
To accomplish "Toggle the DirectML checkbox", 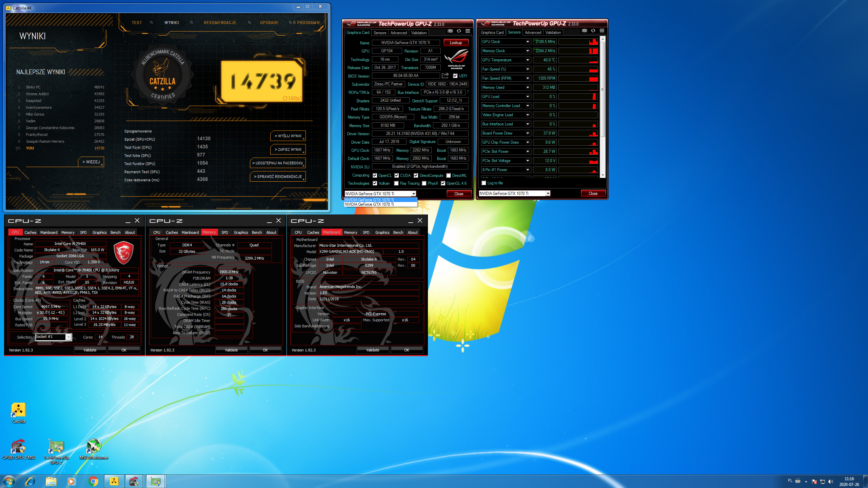I will (x=449, y=176).
